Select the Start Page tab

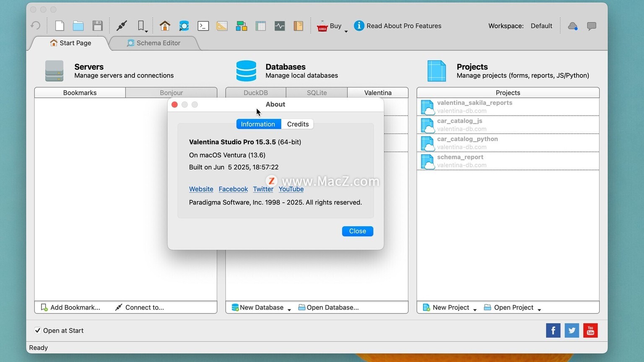click(x=70, y=43)
